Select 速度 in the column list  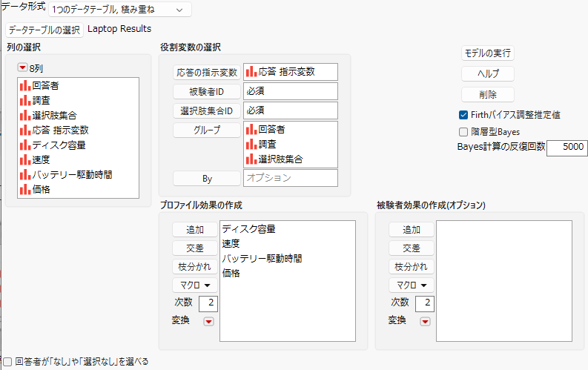click(x=41, y=159)
